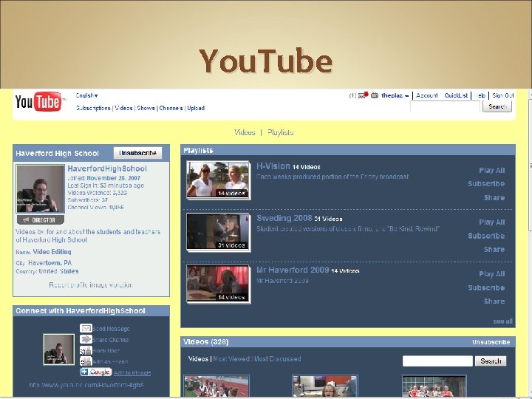Image resolution: width=532 pixels, height=399 pixels.
Task: Expand the theplaz account dropdown
Action: (x=395, y=95)
